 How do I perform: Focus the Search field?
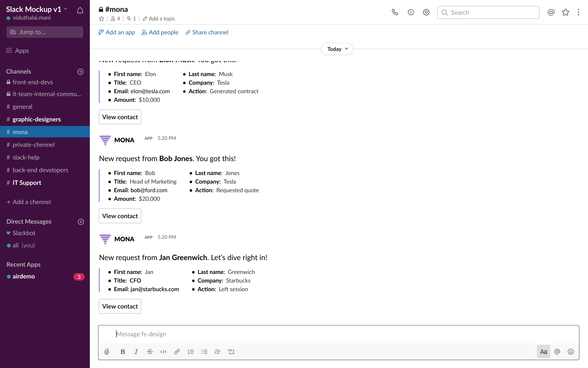coord(488,12)
